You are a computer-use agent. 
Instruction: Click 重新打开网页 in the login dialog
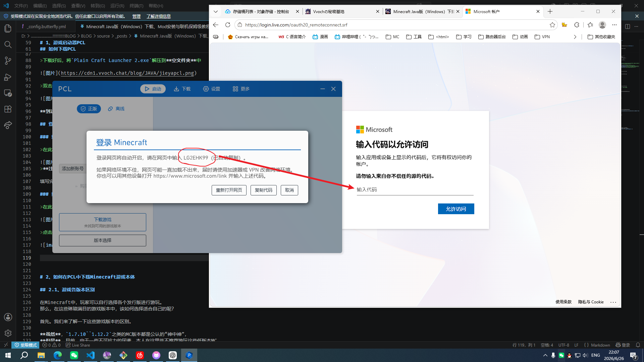click(x=229, y=190)
